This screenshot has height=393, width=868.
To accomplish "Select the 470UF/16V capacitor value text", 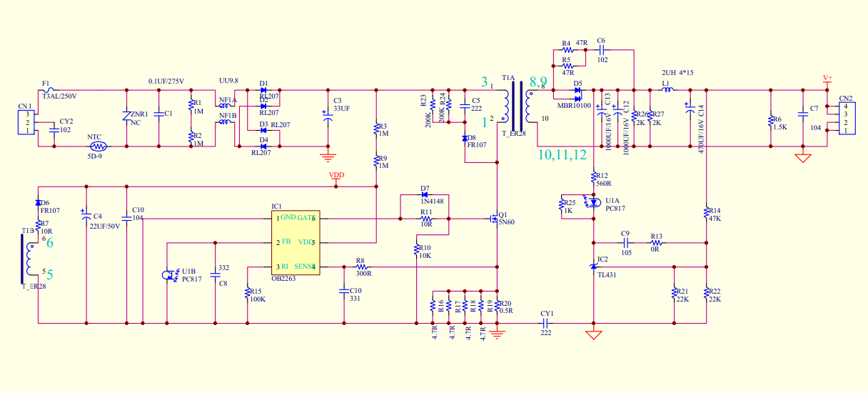I will pos(701,136).
